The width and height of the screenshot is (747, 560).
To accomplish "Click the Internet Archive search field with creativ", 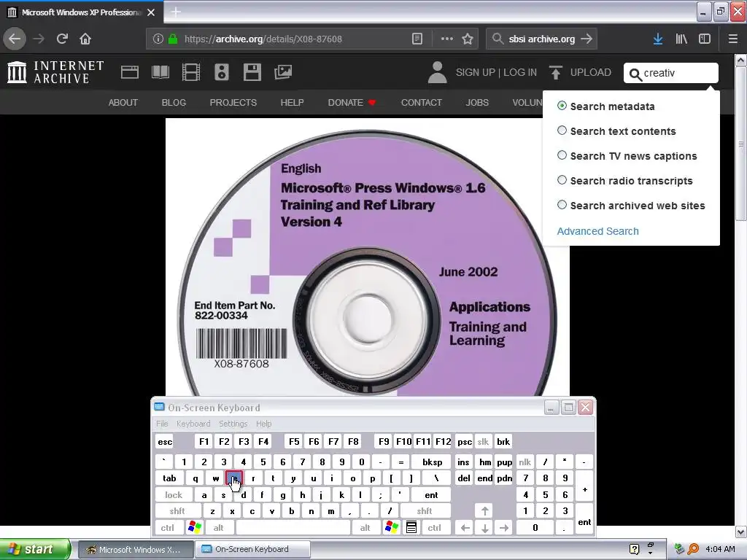I will pos(671,73).
